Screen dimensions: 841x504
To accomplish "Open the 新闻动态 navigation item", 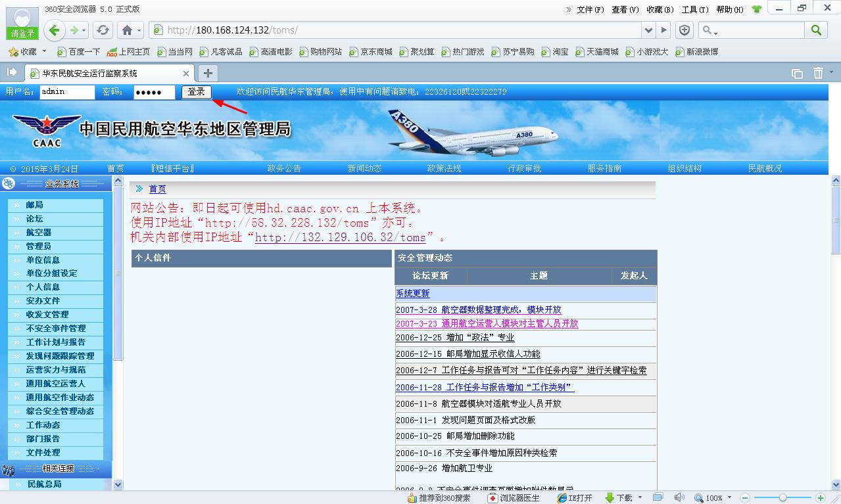I will (x=364, y=168).
